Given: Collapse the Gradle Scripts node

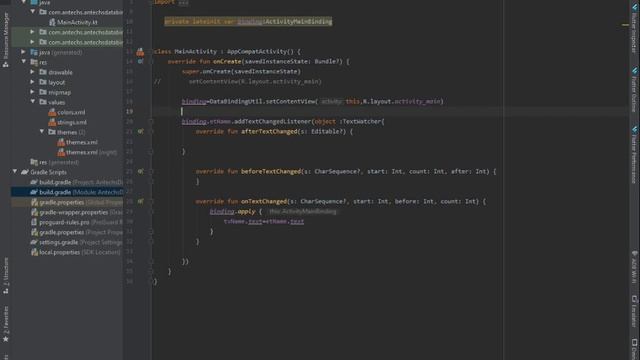Looking at the screenshot, I should (15, 172).
